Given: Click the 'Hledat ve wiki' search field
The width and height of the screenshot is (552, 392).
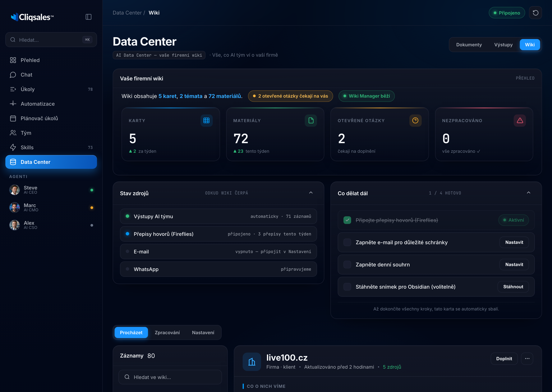Looking at the screenshot, I should coord(170,377).
